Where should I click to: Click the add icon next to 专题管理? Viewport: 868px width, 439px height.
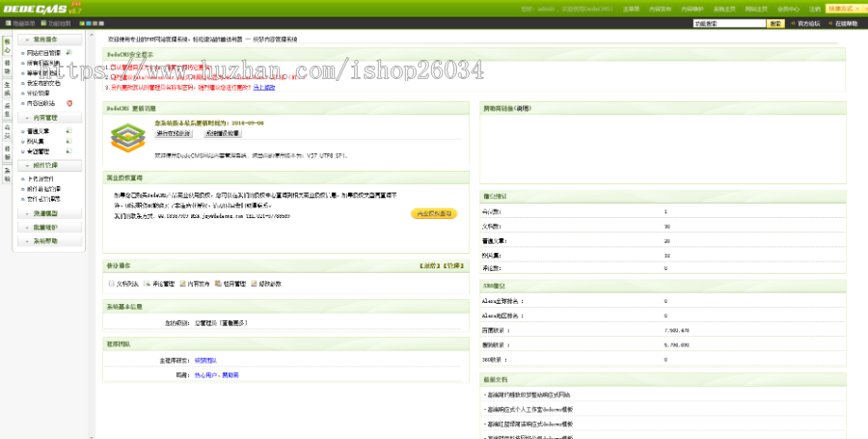tap(68, 151)
